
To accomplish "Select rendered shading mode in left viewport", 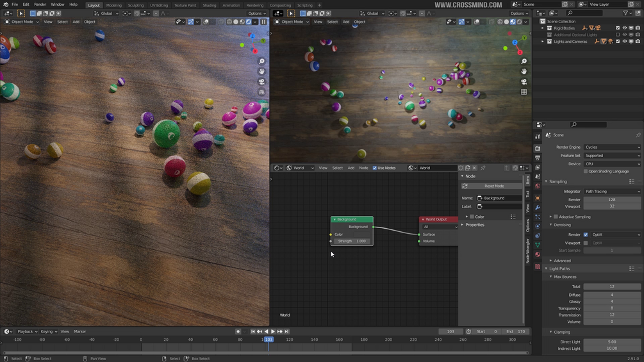I will 249,22.
